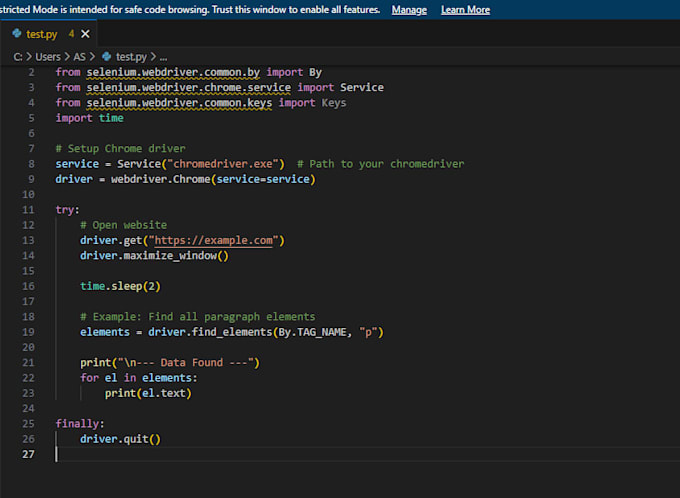
Task: Open the test.py breadcrumb segment
Action: (131, 57)
